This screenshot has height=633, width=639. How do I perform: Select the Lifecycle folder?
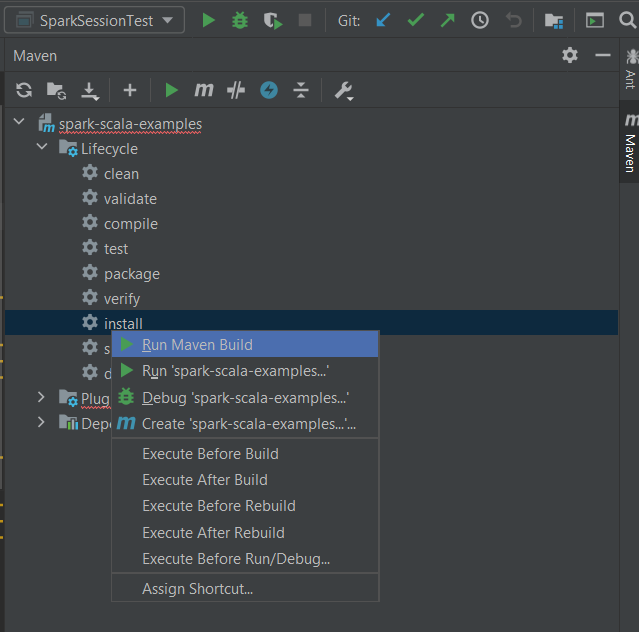tap(109, 149)
